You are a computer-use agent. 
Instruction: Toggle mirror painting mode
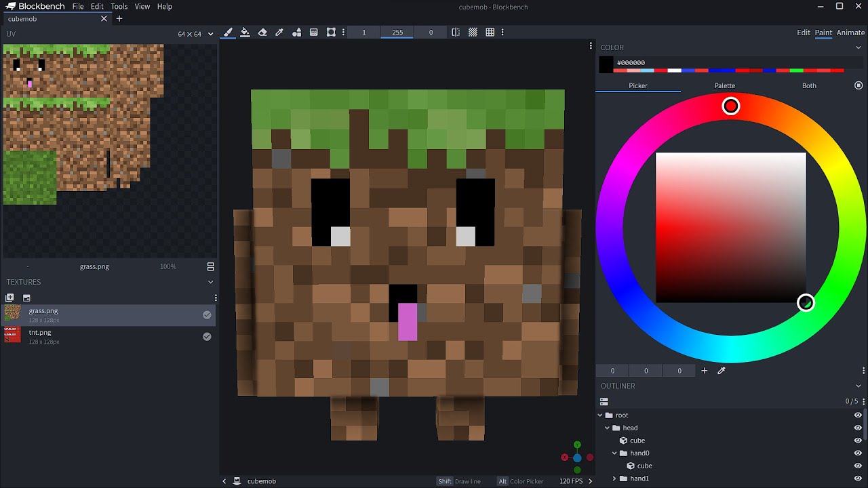(456, 33)
